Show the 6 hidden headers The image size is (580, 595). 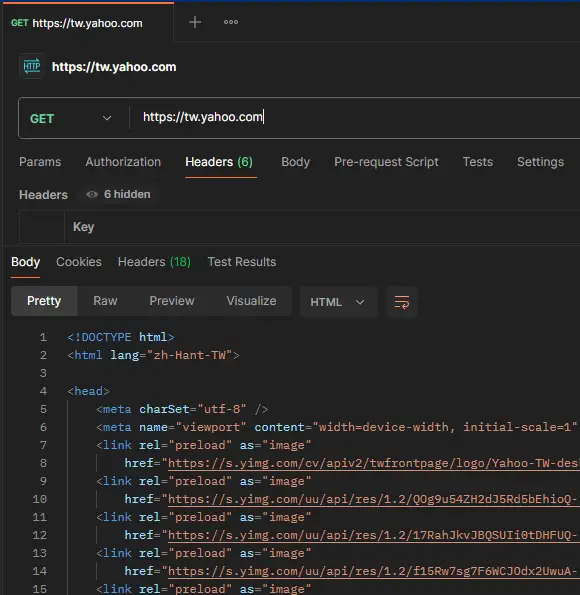(119, 194)
